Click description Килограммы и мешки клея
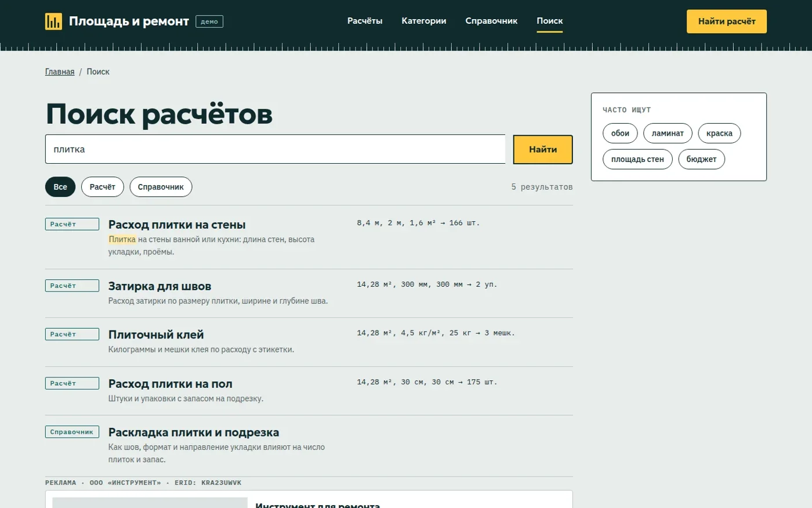This screenshot has height=508, width=812. [201, 350]
